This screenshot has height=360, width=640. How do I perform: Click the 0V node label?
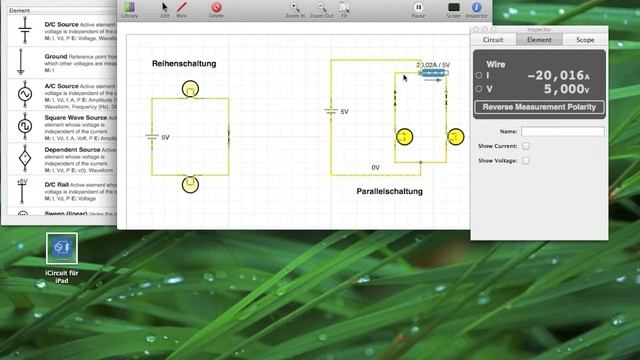pos(376,167)
